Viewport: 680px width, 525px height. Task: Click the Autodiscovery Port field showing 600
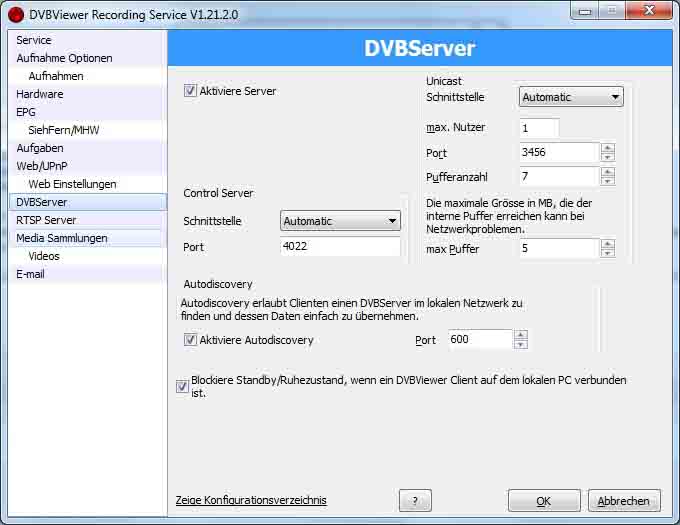coord(480,339)
